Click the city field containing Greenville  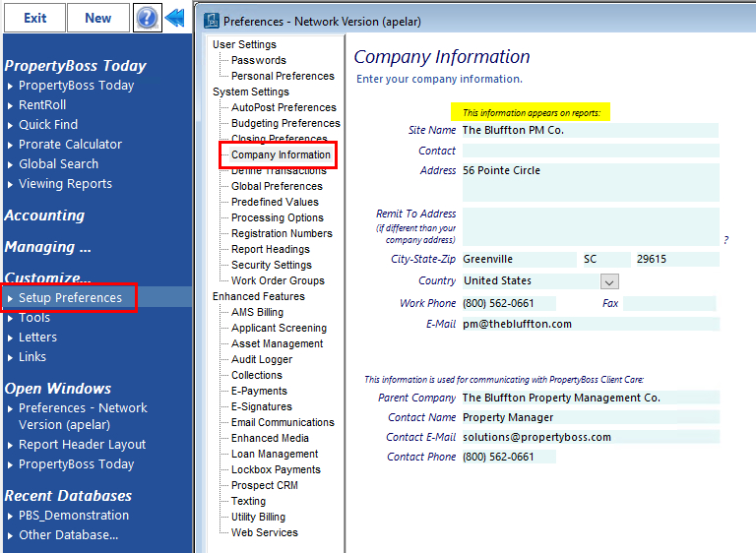[x=520, y=260]
